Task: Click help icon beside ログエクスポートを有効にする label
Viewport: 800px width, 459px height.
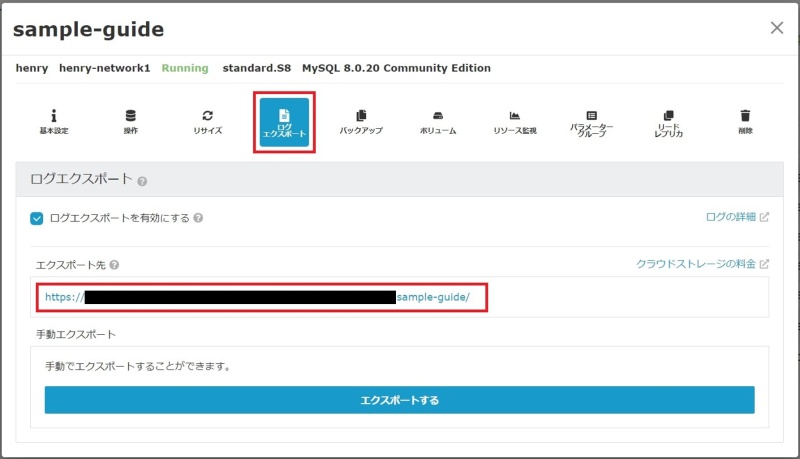Action: pyautogui.click(x=198, y=218)
